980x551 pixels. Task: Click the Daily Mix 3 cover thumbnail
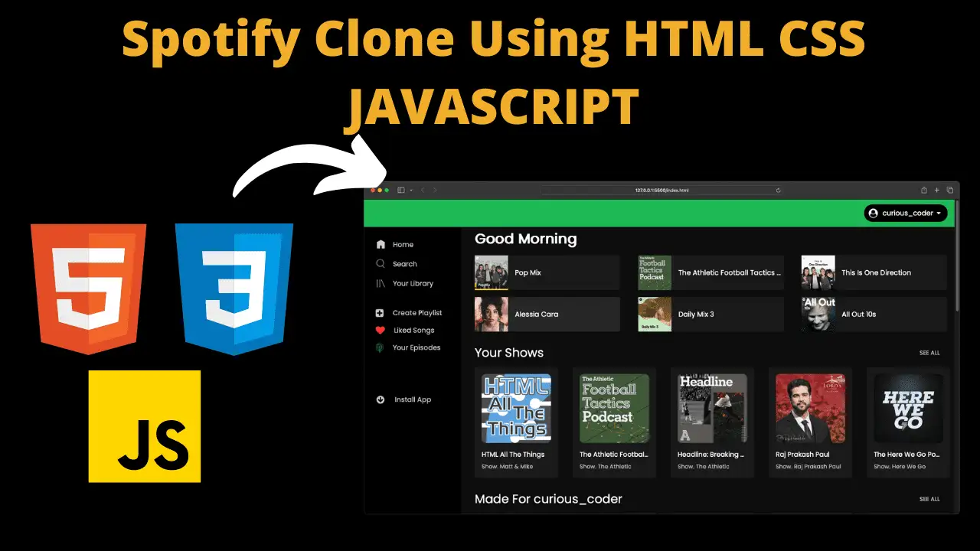(x=655, y=314)
